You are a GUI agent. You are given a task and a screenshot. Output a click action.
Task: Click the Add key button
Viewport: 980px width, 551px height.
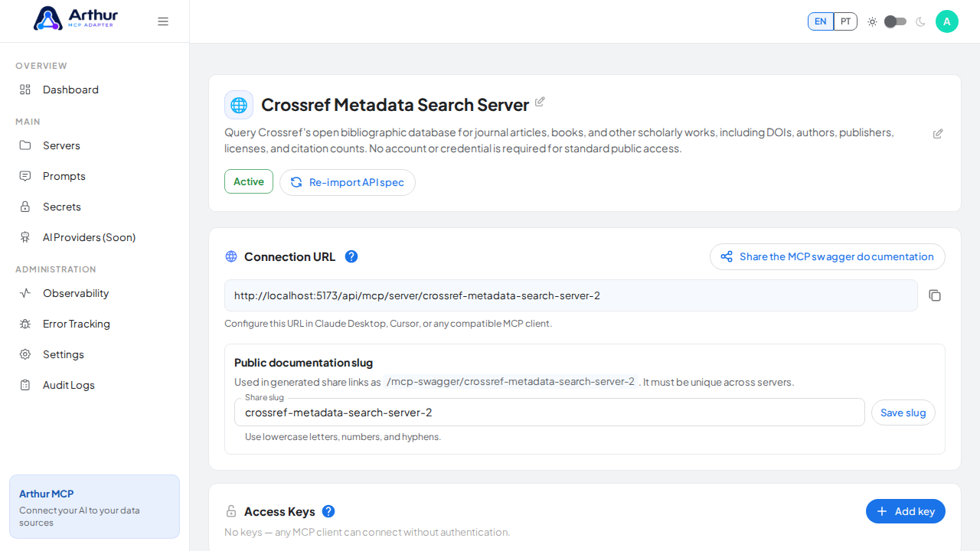(906, 511)
